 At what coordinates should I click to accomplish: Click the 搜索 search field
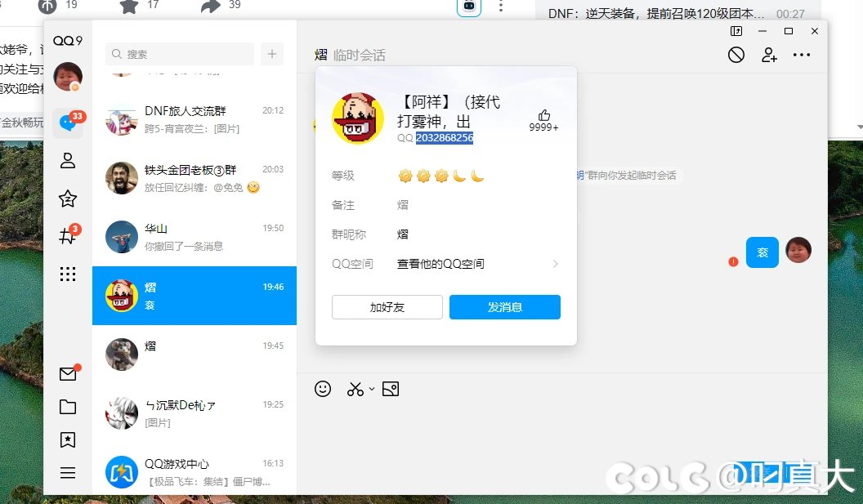180,54
